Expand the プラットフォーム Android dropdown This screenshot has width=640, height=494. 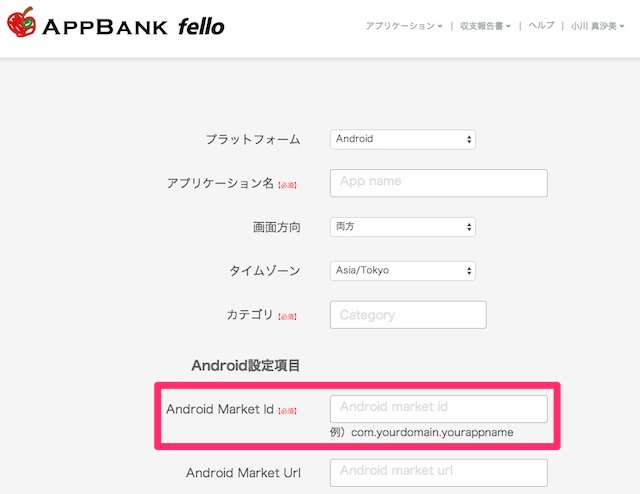(x=402, y=139)
